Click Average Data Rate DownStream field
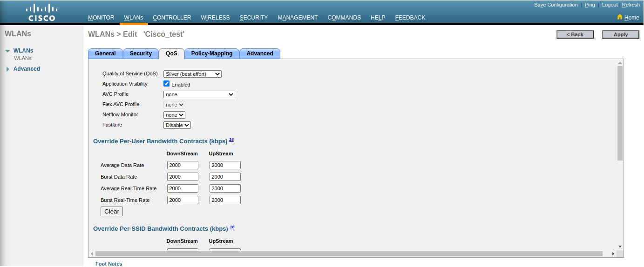Viewport: 644px width, 267px height. (x=183, y=165)
